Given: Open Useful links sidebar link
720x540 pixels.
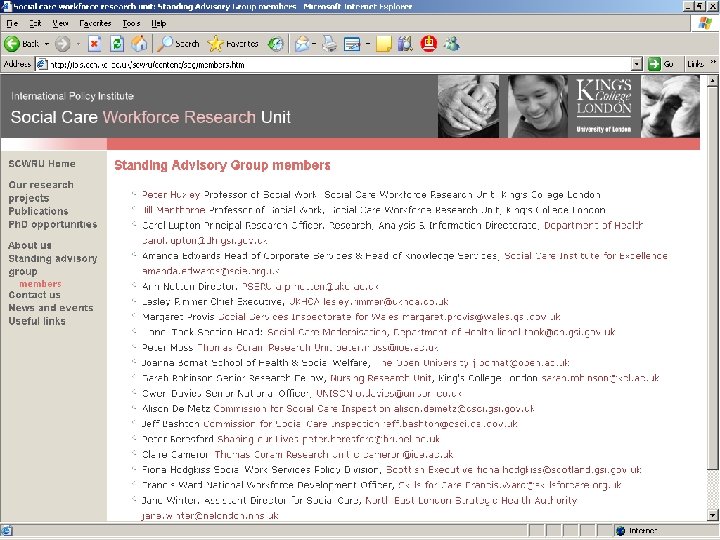Looking at the screenshot, I should (37, 321).
